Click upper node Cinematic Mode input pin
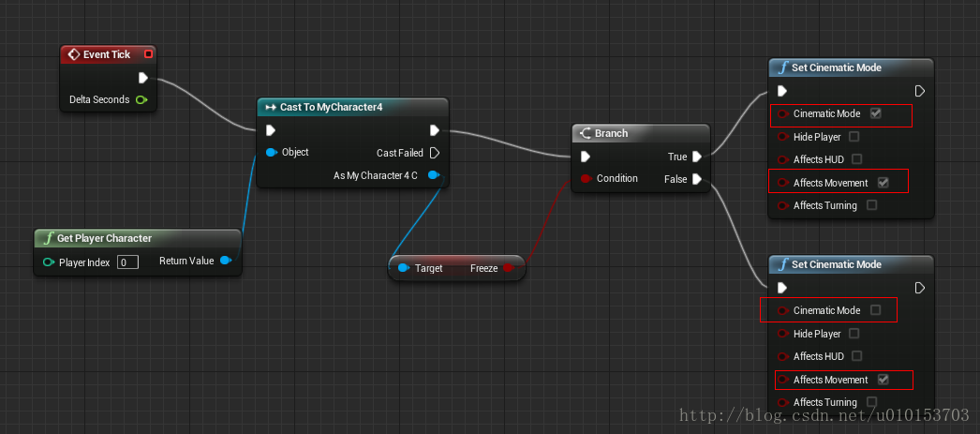 (x=783, y=113)
